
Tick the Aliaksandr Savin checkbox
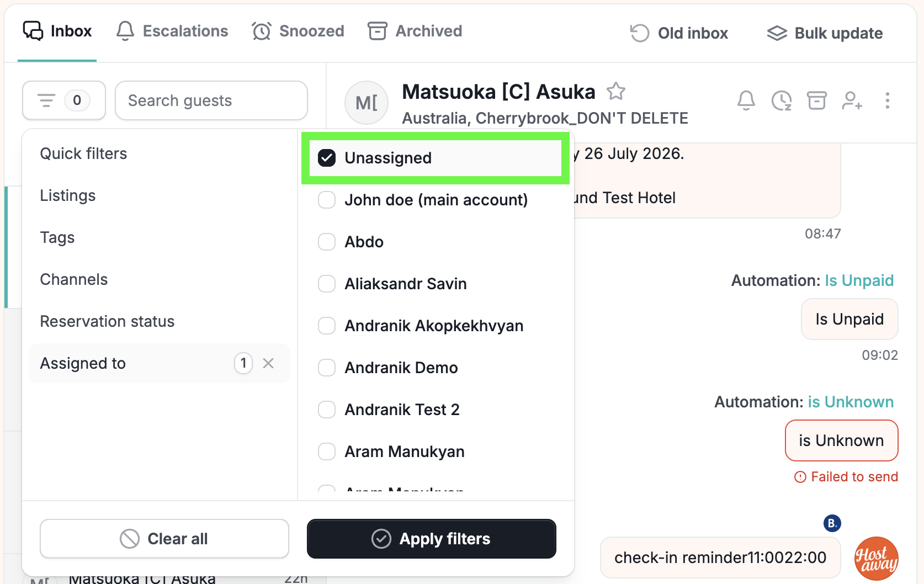click(x=327, y=284)
